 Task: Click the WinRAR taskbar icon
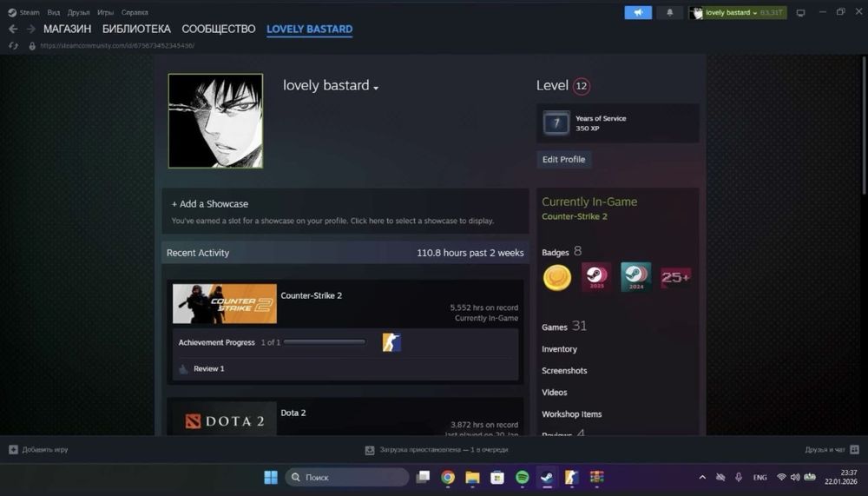click(x=596, y=477)
